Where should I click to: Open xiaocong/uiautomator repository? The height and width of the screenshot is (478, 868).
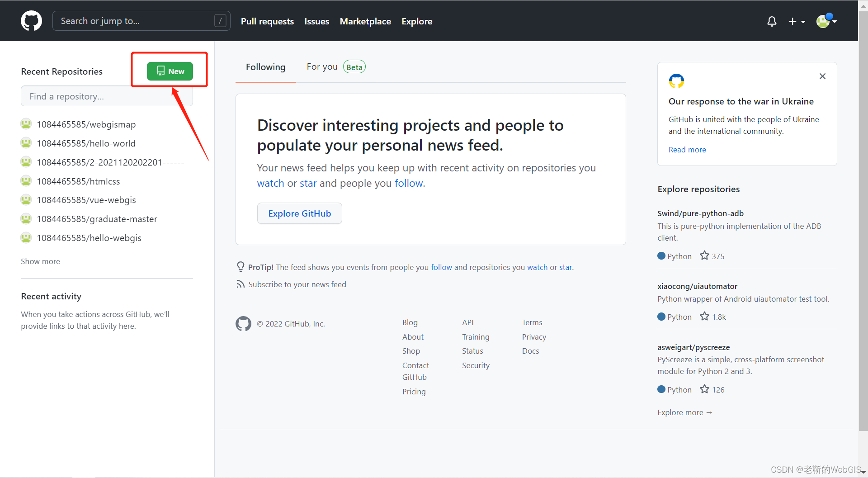697,286
